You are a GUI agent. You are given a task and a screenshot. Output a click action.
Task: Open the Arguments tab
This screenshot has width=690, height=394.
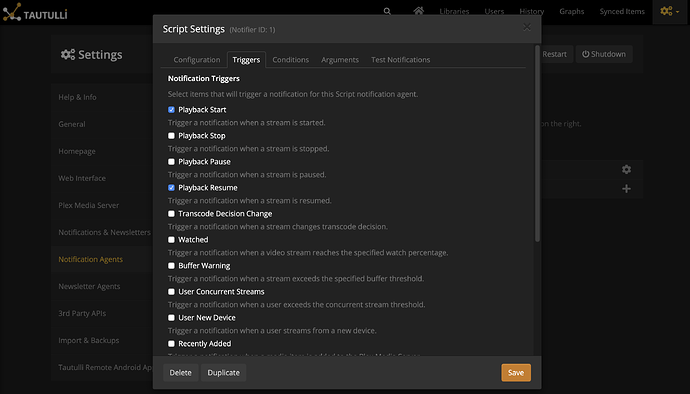coord(340,60)
